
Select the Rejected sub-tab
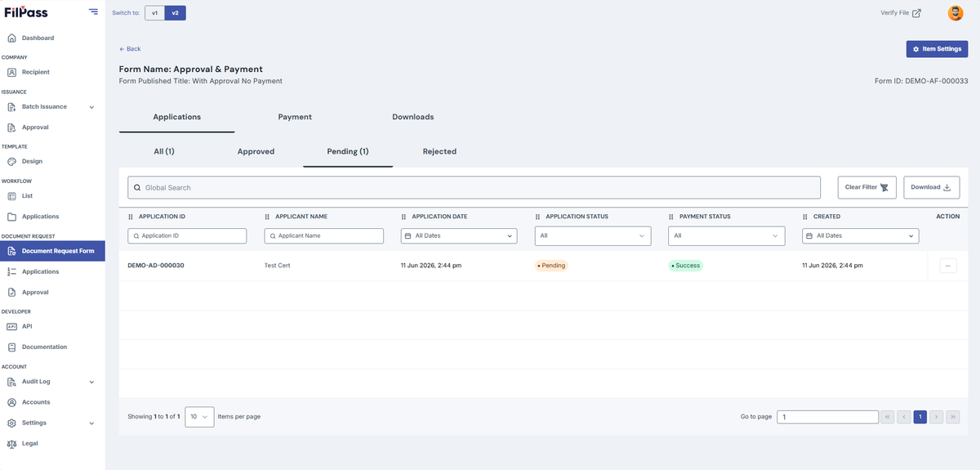[439, 151]
